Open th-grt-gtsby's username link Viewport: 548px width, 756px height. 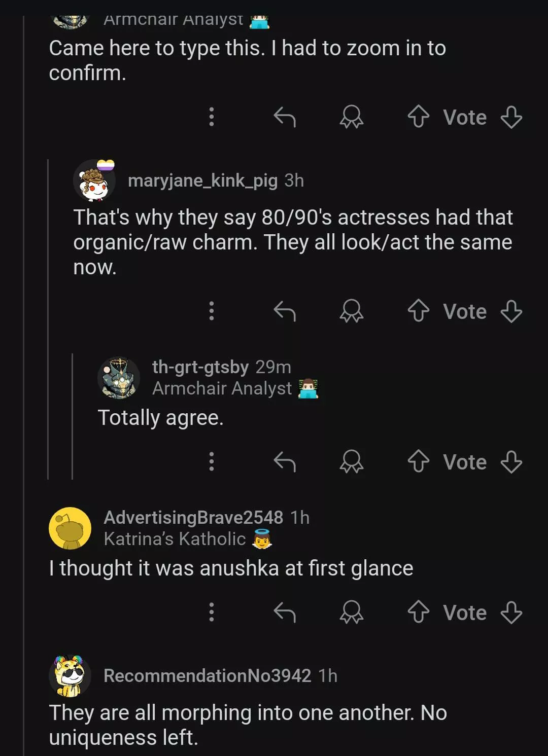tap(200, 367)
